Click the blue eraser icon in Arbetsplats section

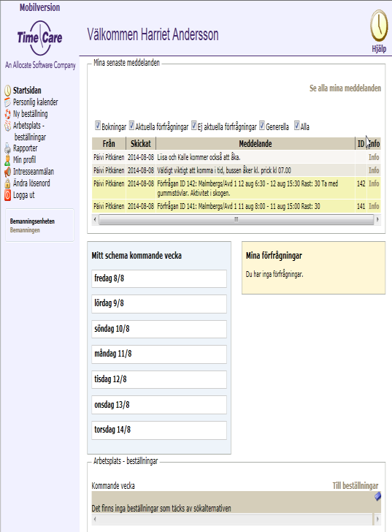[x=377, y=496]
